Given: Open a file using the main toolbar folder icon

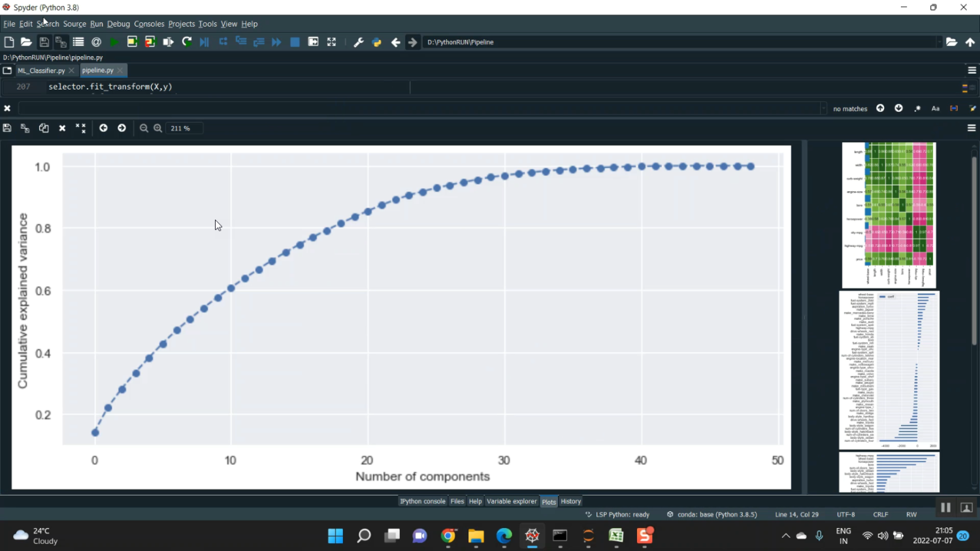Looking at the screenshot, I should pos(26,42).
